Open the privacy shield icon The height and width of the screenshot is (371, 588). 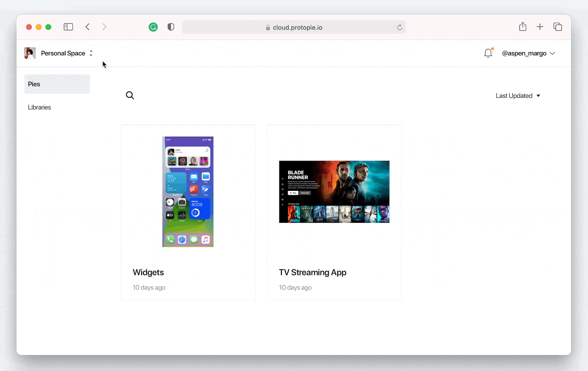171,27
